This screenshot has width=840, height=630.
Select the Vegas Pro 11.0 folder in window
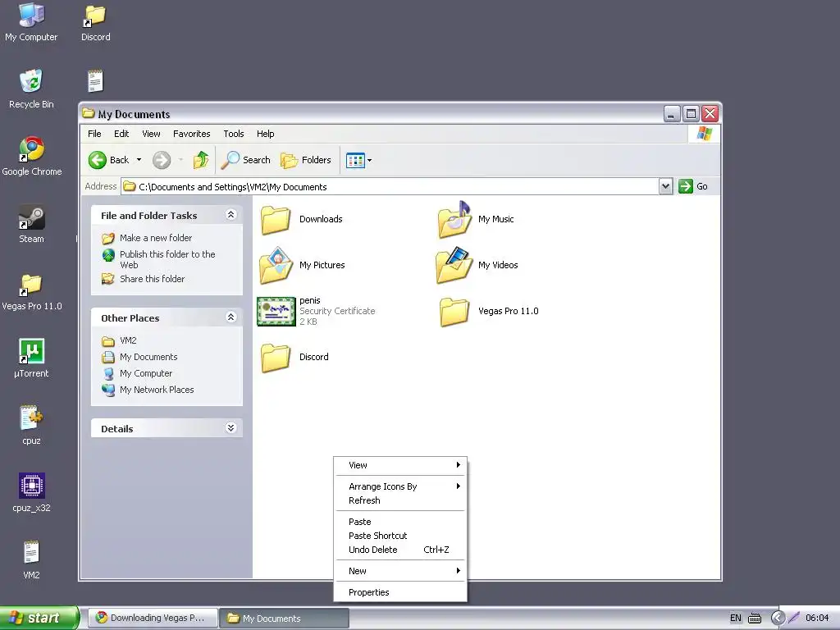point(454,312)
